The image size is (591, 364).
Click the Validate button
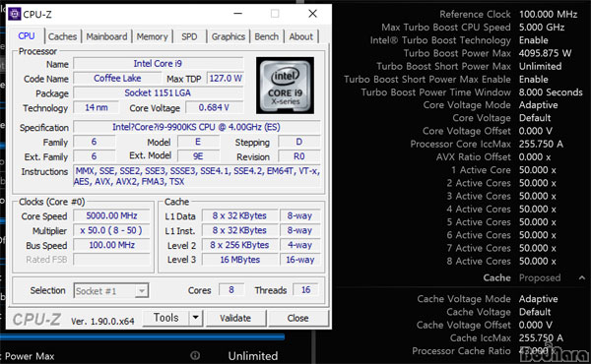[235, 318]
